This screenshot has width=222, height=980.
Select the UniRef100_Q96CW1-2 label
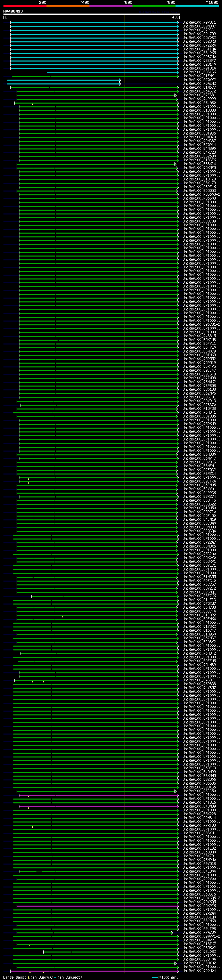(201, 324)
